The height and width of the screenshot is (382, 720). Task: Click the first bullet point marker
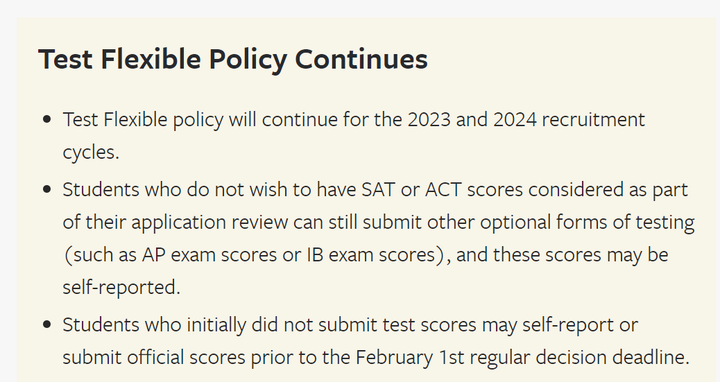tap(46, 120)
